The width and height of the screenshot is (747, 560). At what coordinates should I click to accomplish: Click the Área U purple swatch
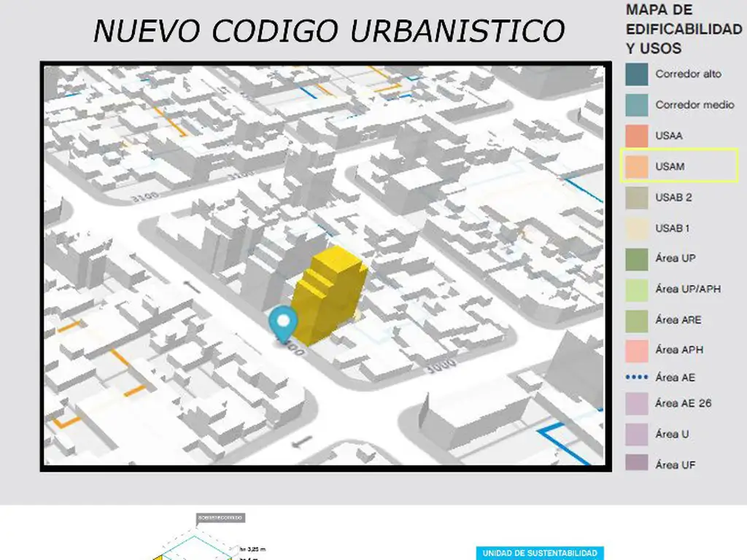[636, 434]
